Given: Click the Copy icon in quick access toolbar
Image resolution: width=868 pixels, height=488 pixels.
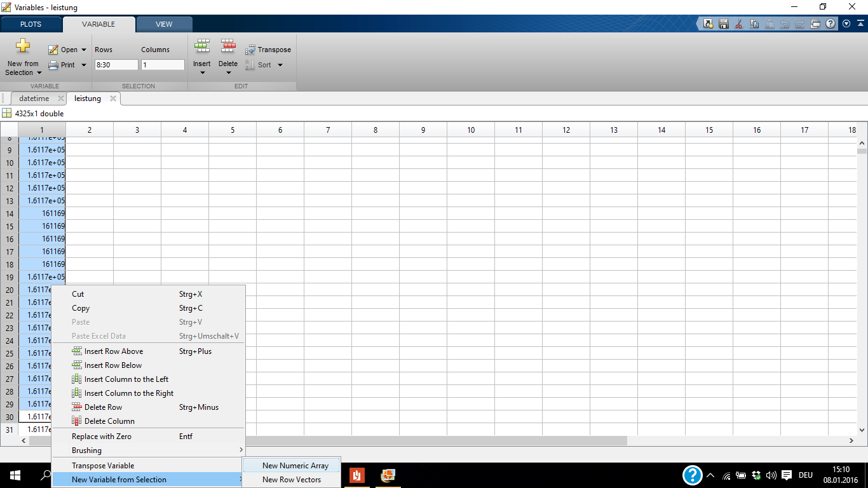Looking at the screenshot, I should tap(754, 24).
